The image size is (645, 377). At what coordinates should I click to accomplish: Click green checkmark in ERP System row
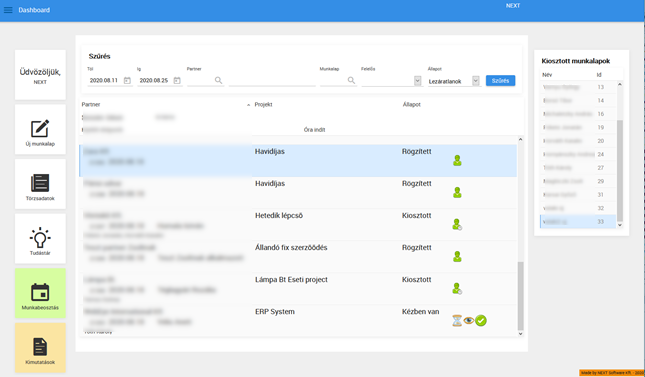(481, 321)
